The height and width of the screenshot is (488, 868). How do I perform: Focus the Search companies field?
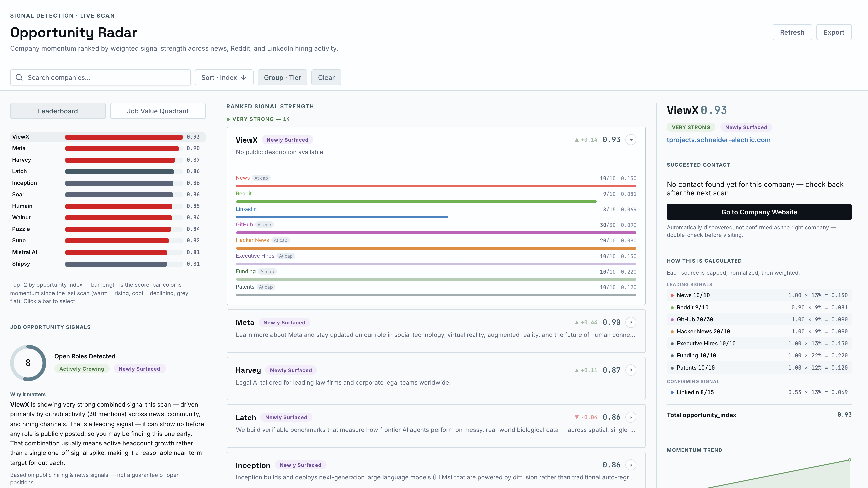(x=100, y=78)
